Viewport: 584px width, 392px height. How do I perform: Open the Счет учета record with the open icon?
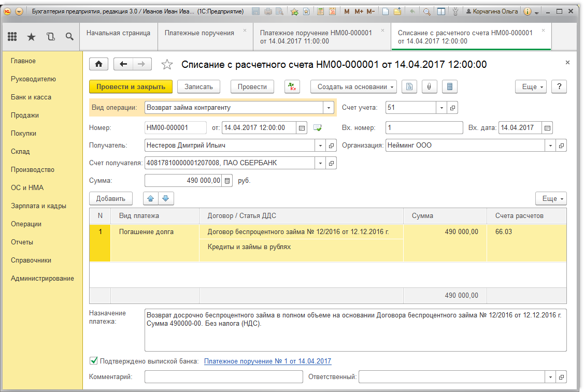point(452,108)
